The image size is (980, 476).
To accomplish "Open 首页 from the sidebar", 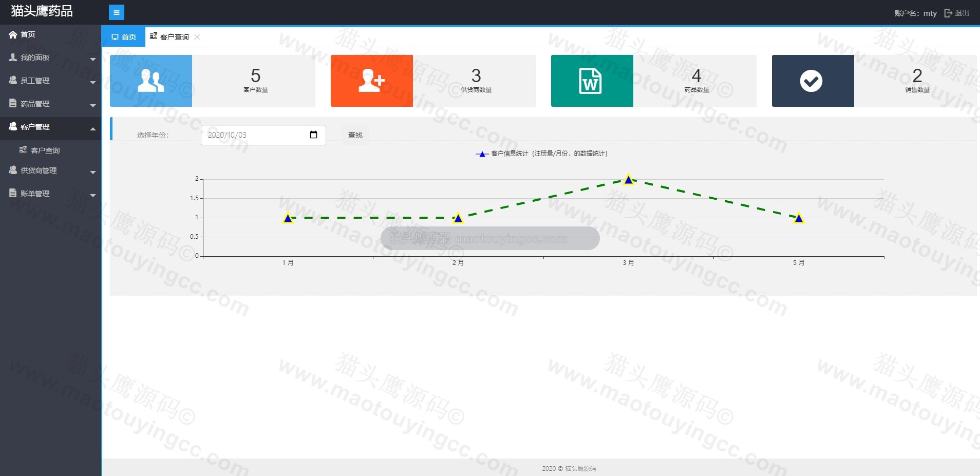I will [51, 34].
